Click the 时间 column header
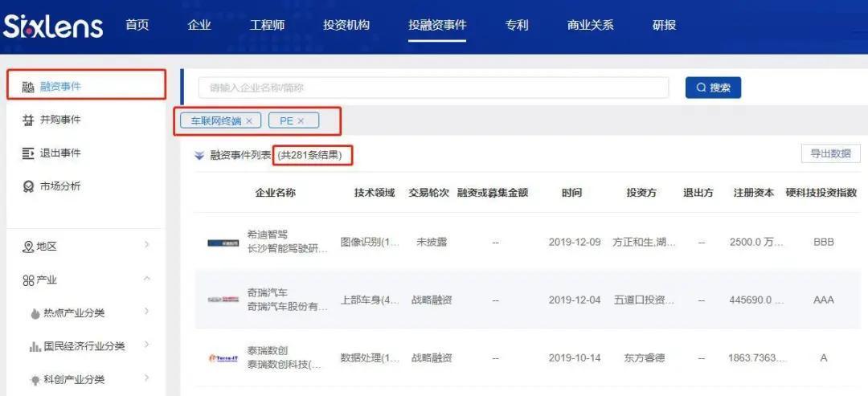This screenshot has width=868, height=396. (x=572, y=193)
